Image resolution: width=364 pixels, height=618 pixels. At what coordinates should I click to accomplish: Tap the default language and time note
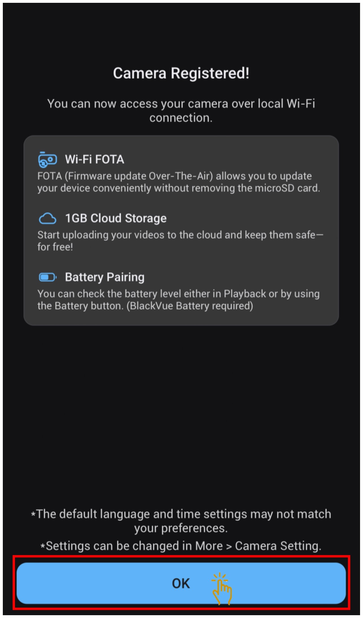click(x=181, y=520)
